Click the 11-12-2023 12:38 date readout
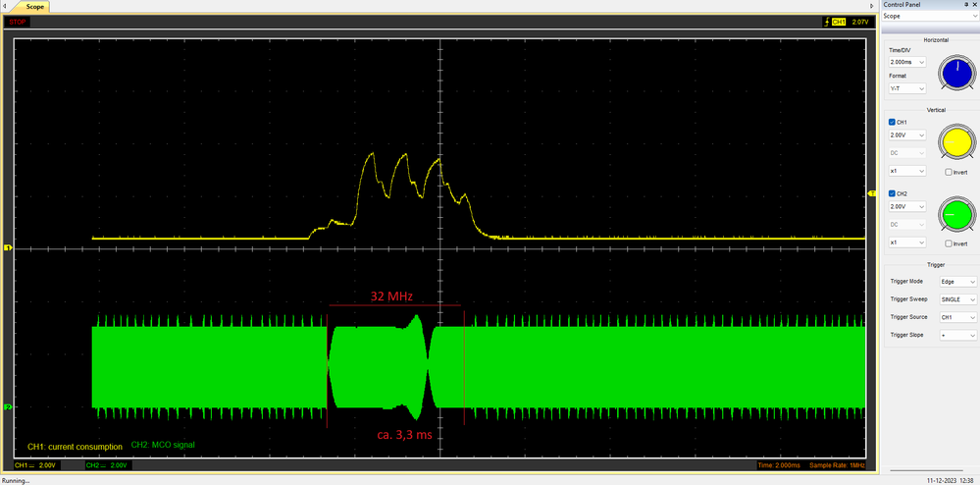 point(950,481)
